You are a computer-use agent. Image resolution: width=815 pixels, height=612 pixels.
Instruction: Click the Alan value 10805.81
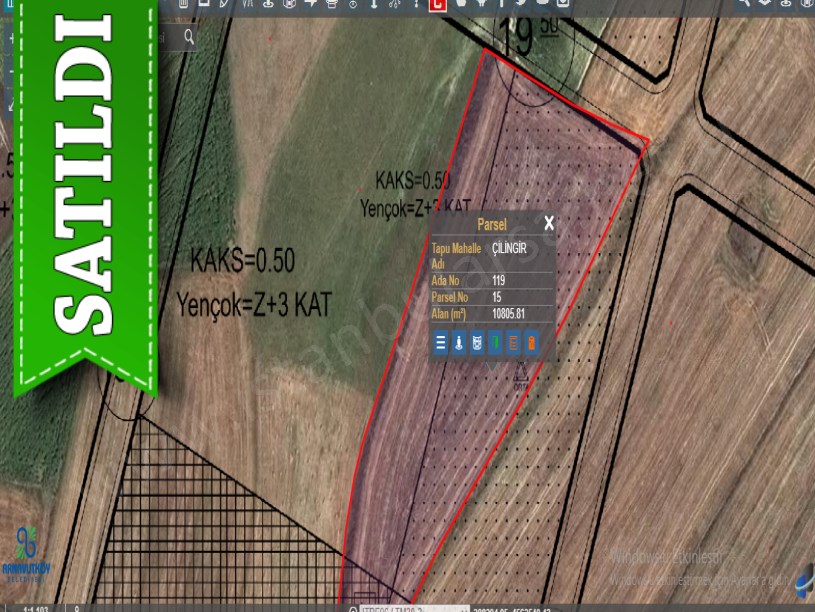[x=508, y=314]
